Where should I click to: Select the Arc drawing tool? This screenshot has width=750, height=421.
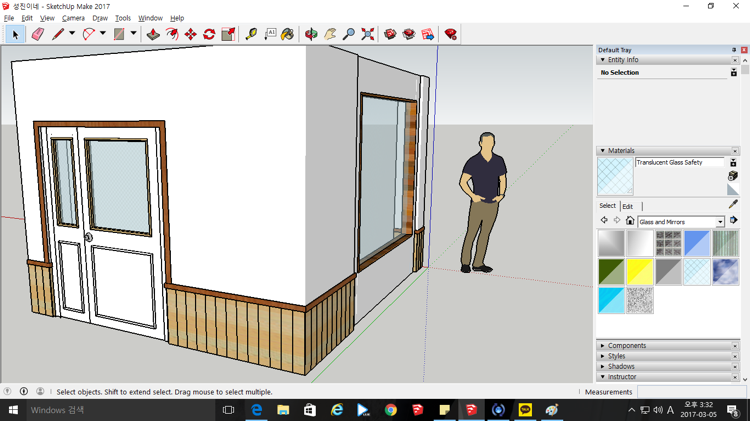(88, 34)
